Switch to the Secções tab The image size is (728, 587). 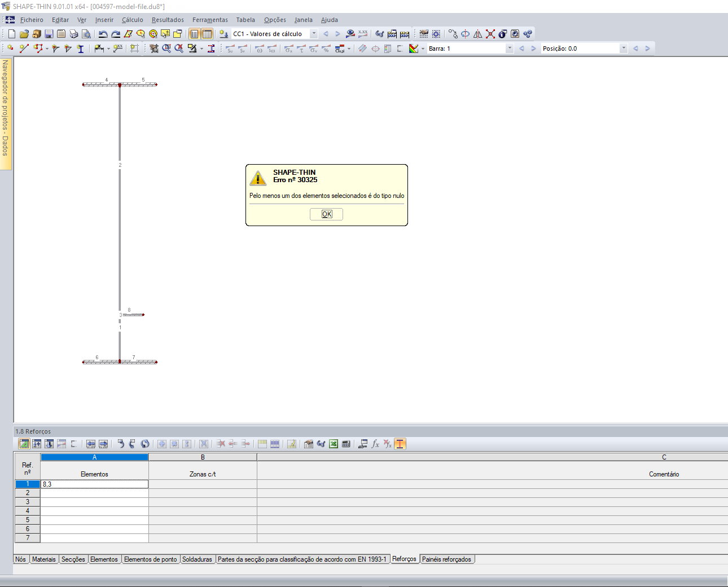click(73, 559)
